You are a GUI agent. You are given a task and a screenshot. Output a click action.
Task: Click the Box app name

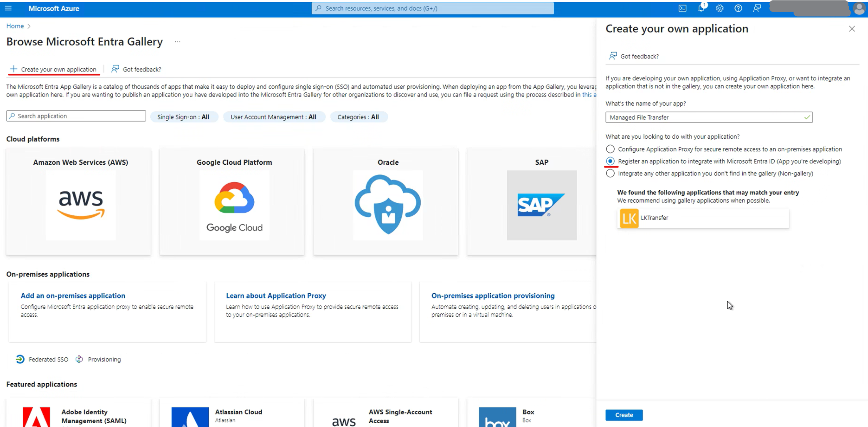tap(528, 412)
